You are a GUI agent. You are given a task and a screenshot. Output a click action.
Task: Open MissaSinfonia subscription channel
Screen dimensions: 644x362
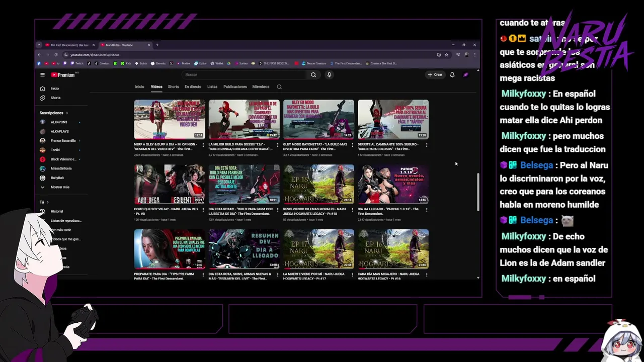pos(61,168)
